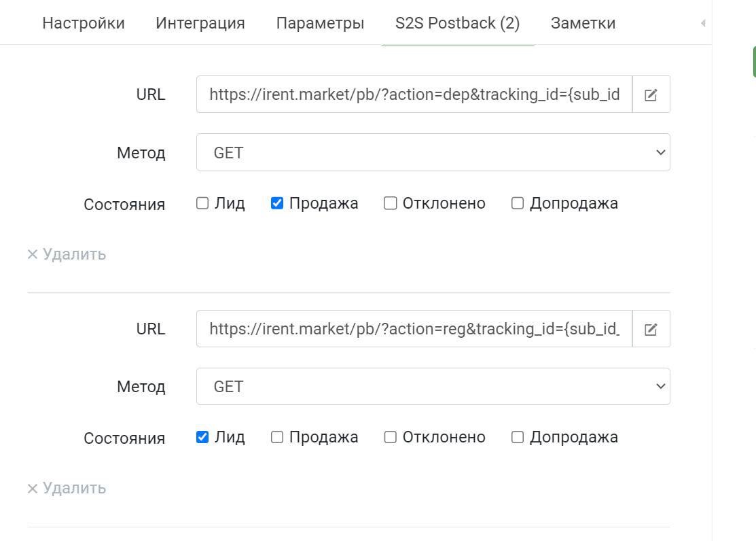
Task: Switch to the Настройки tab
Action: pyautogui.click(x=84, y=23)
